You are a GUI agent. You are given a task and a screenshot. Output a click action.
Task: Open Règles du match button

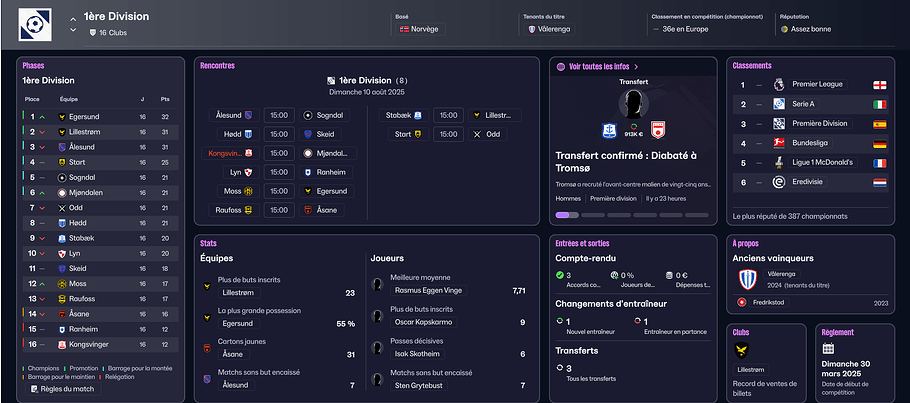point(66,388)
